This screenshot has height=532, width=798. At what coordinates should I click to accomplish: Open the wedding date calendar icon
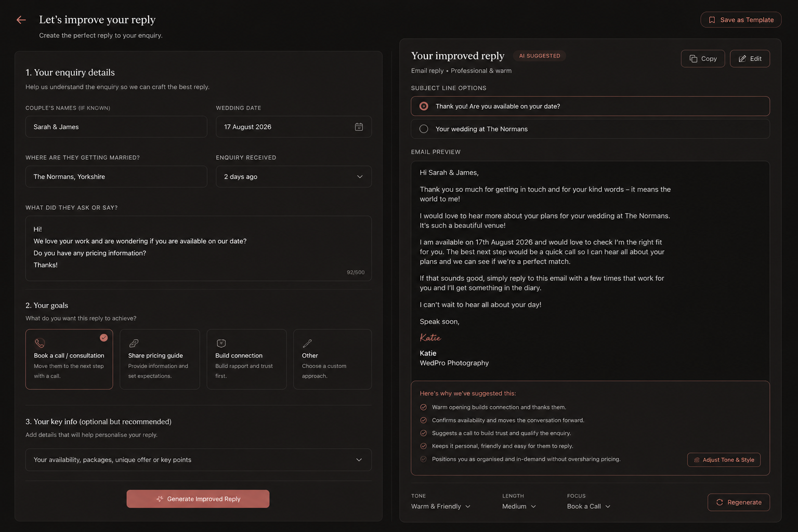[359, 127]
